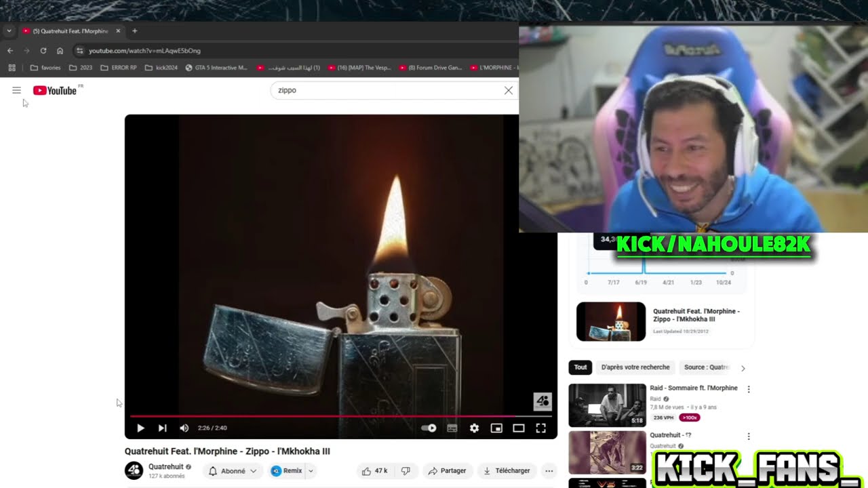The width and height of the screenshot is (868, 488).
Task: Skip to the next video
Action: 162,428
